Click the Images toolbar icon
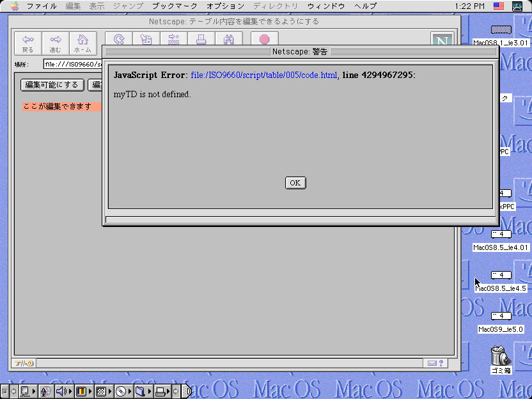The width and height of the screenshot is (532, 399). (146, 38)
